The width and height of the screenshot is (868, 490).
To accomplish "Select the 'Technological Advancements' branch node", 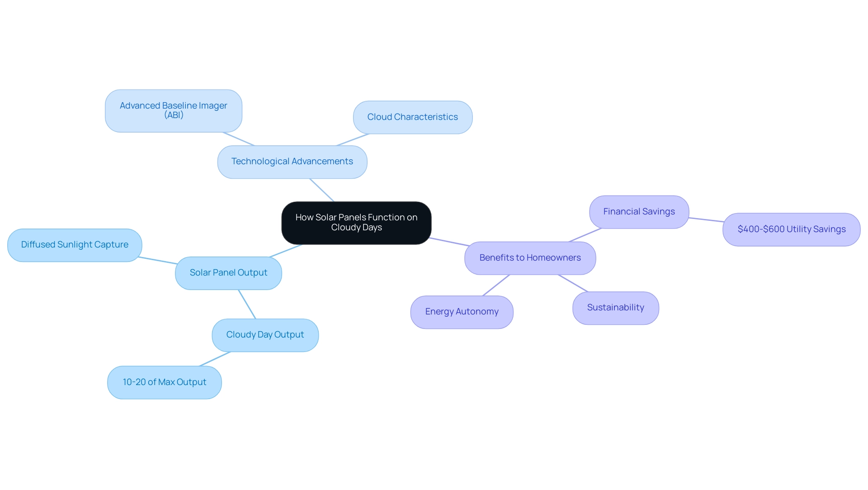I will tap(292, 161).
